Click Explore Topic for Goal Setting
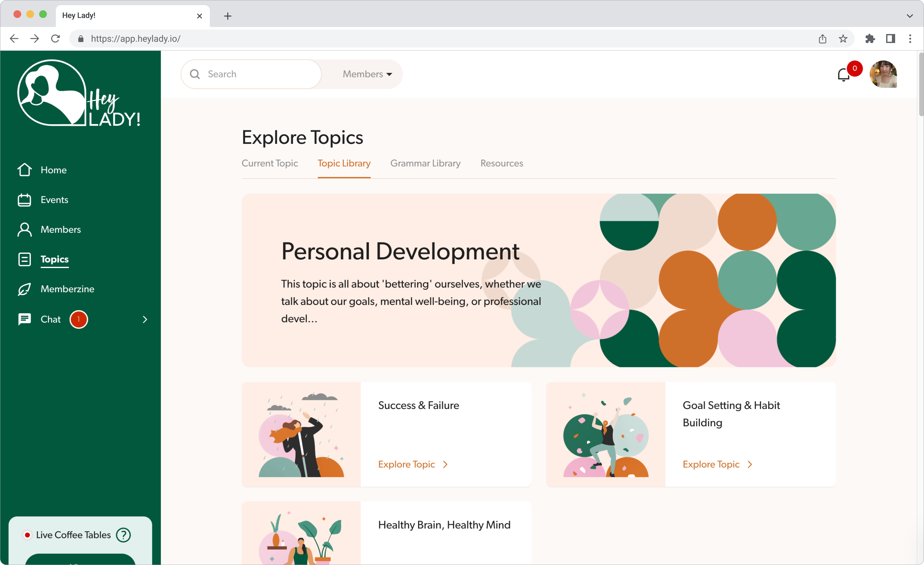This screenshot has width=924, height=565. 717,465
